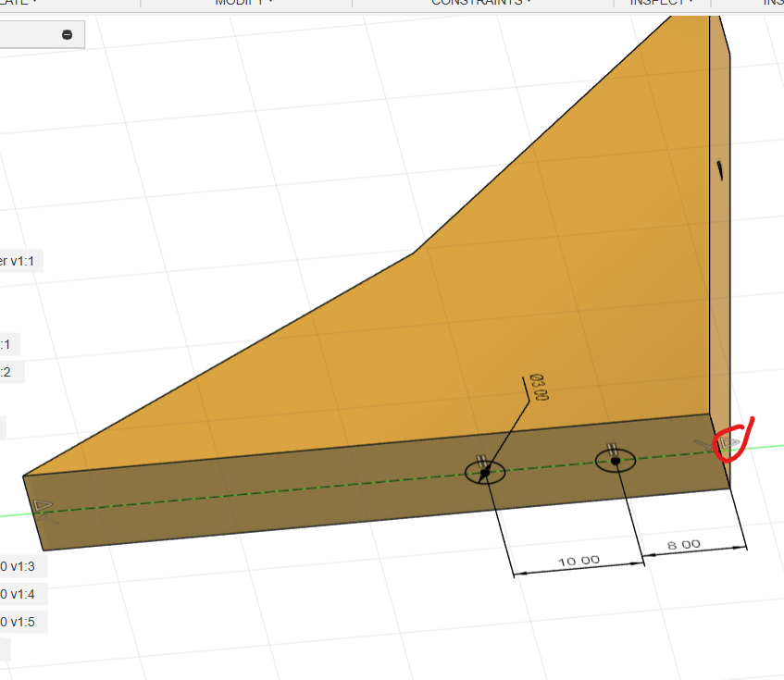Select equal constraint glyph on left hole

pyautogui.click(x=480, y=460)
